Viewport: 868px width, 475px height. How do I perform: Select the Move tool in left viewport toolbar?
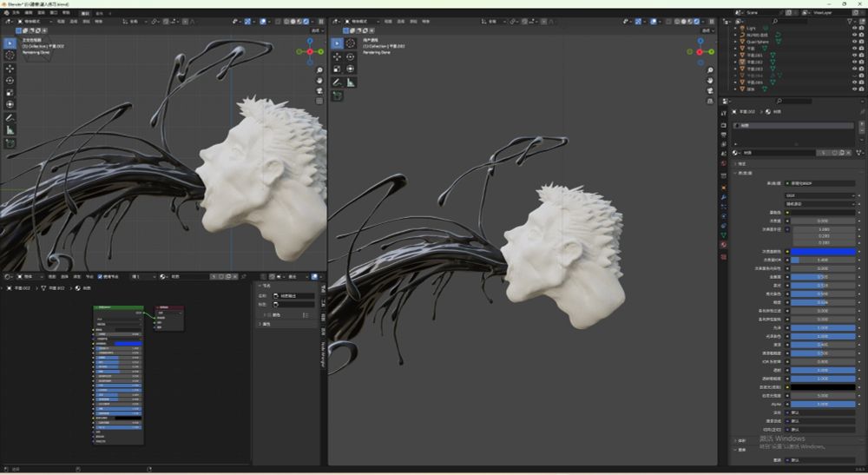pos(10,68)
